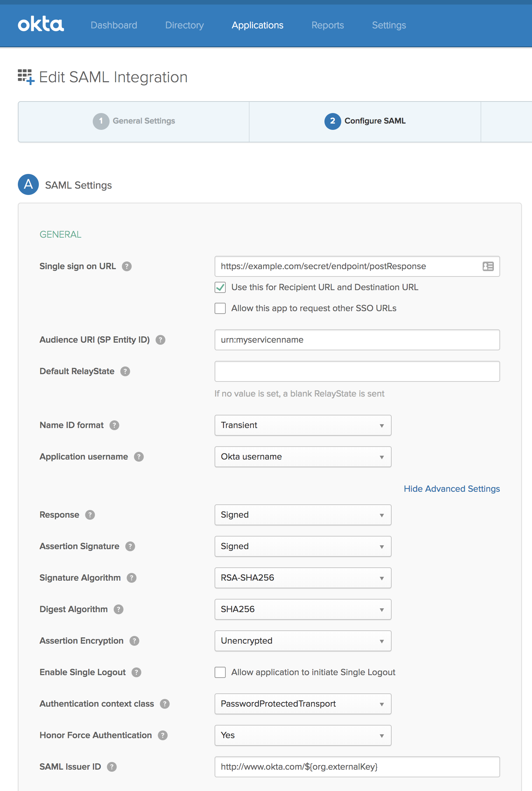Click step 1 circle for General Settings
532x791 pixels.
(101, 121)
